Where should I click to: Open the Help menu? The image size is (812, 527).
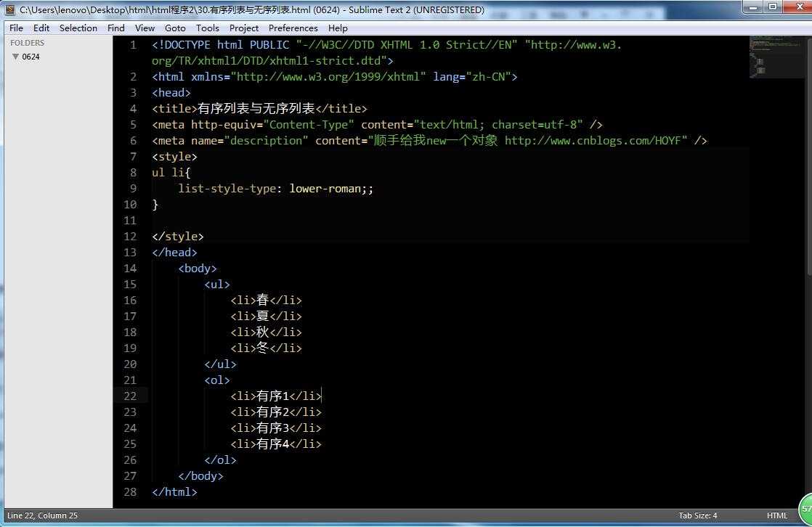[x=338, y=28]
